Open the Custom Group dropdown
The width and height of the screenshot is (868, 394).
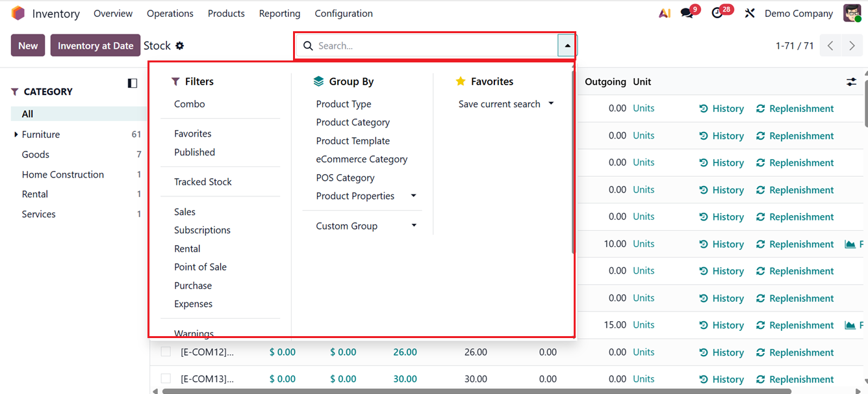pos(413,226)
